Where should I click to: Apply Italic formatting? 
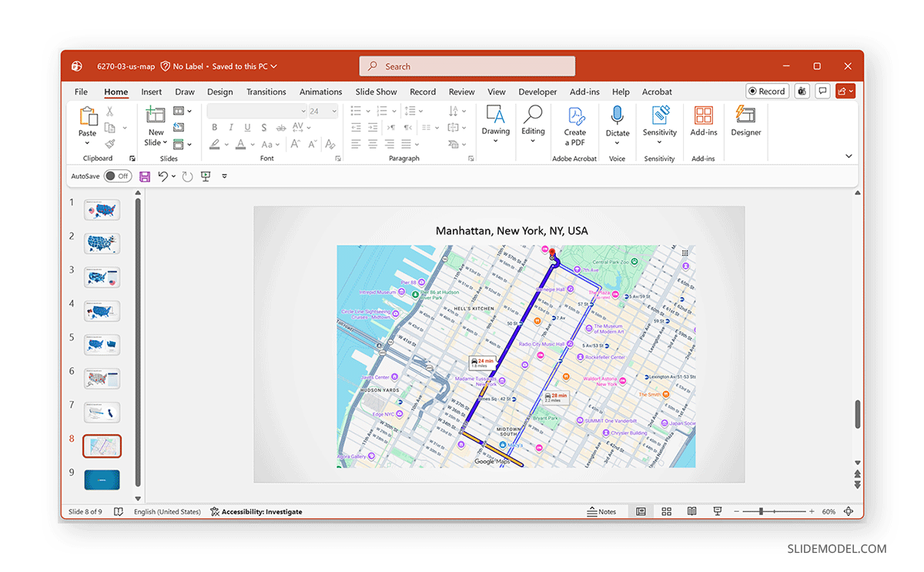pyautogui.click(x=232, y=128)
